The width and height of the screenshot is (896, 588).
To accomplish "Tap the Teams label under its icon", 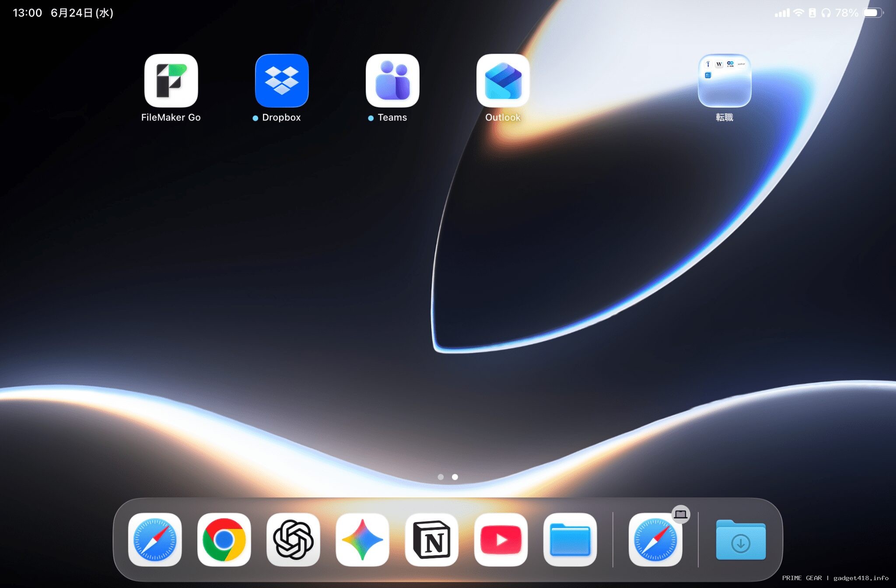I will coord(392,117).
